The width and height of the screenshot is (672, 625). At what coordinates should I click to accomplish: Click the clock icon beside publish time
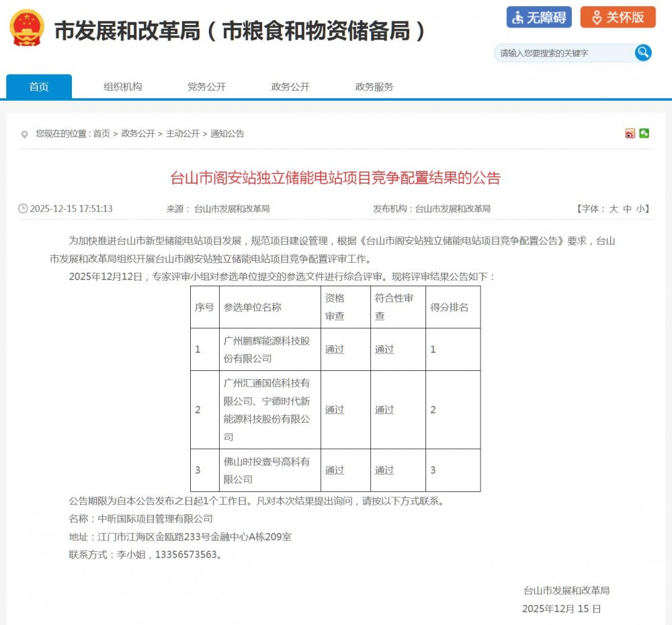click(23, 209)
